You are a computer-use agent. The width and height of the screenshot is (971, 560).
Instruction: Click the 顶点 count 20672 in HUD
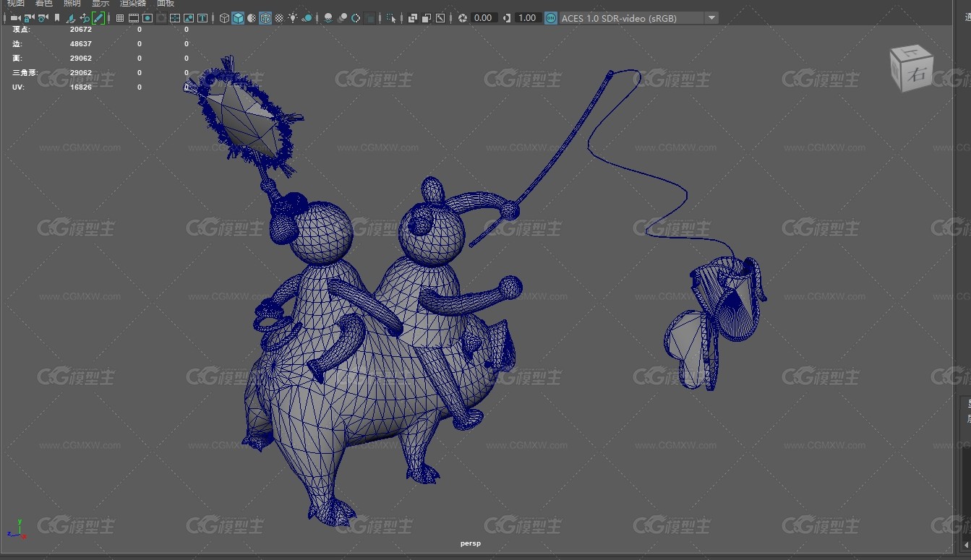click(81, 30)
